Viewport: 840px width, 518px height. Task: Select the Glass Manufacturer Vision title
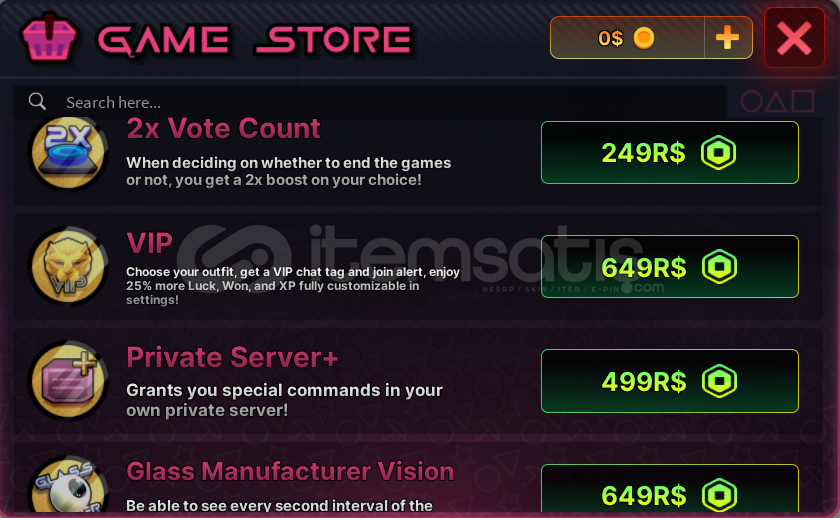click(290, 471)
